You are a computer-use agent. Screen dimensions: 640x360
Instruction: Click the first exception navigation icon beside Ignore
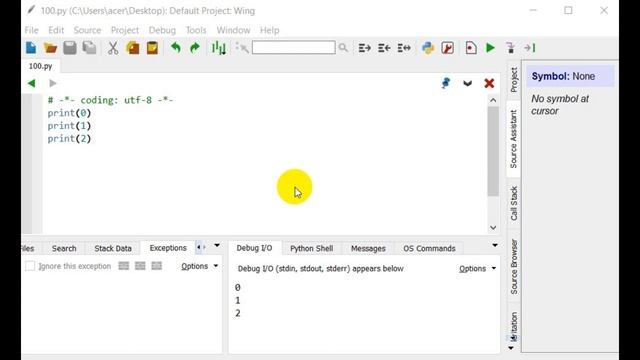tap(124, 266)
